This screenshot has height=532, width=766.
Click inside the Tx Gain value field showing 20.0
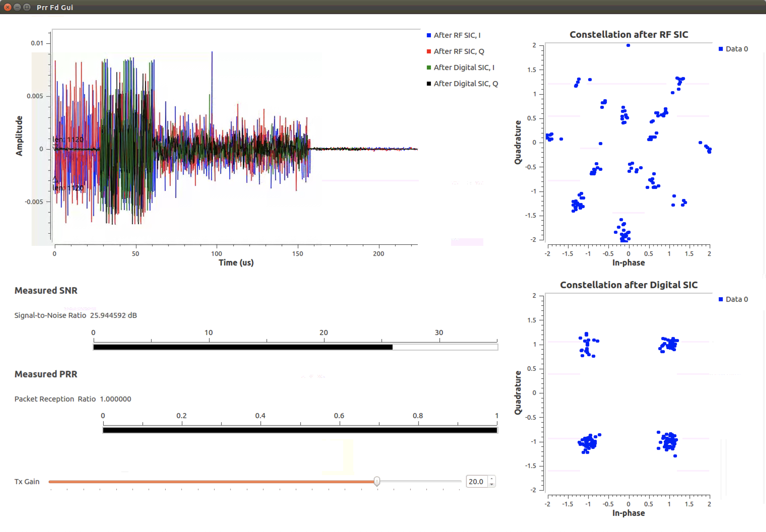476,482
